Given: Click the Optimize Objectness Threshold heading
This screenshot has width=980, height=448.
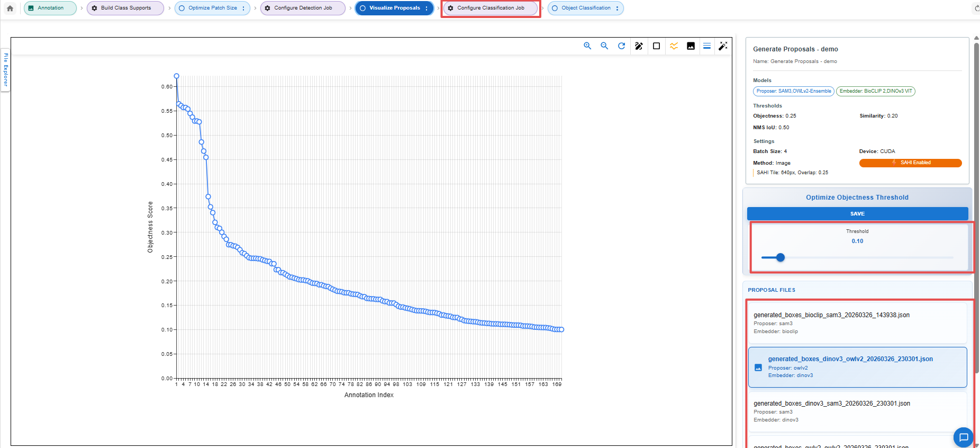Looking at the screenshot, I should (x=857, y=198).
